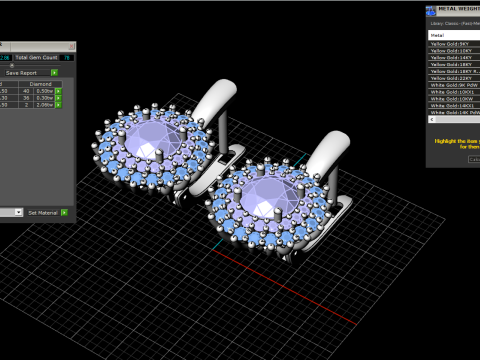Image resolution: width=480 pixels, height=360 pixels.
Task: Click the Metal column header
Action: [x=454, y=35]
